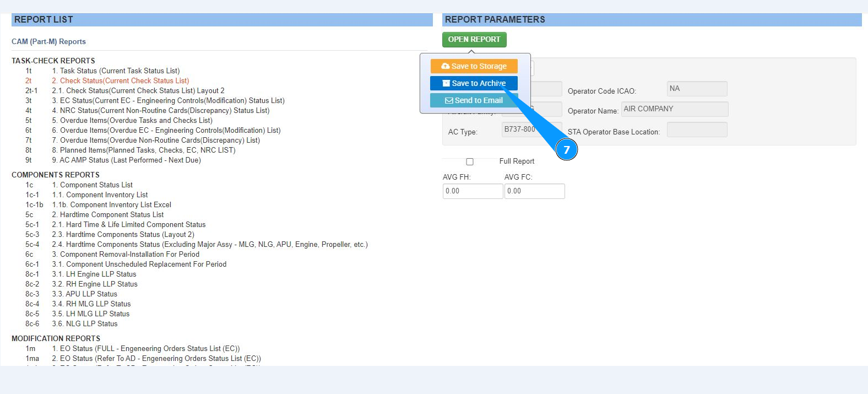
Task: Focus the AVG FH input field
Action: [473, 191]
